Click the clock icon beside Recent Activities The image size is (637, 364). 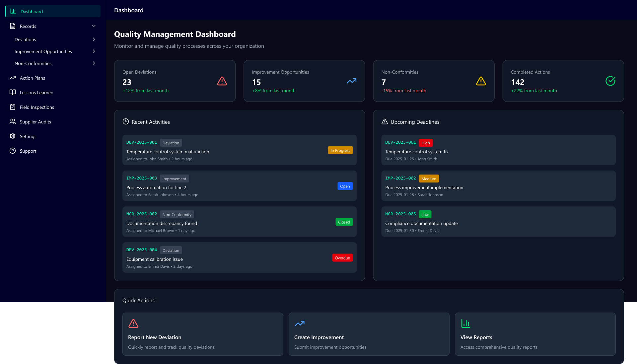(126, 121)
